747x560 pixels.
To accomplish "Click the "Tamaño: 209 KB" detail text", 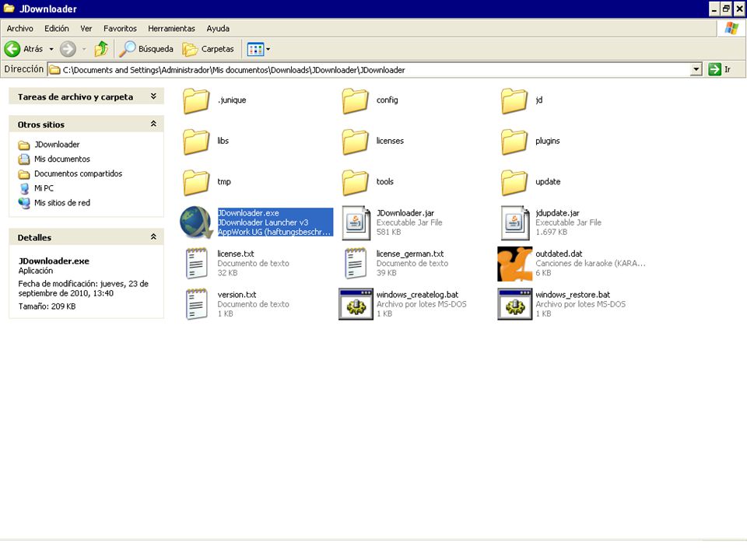I will pos(47,306).
